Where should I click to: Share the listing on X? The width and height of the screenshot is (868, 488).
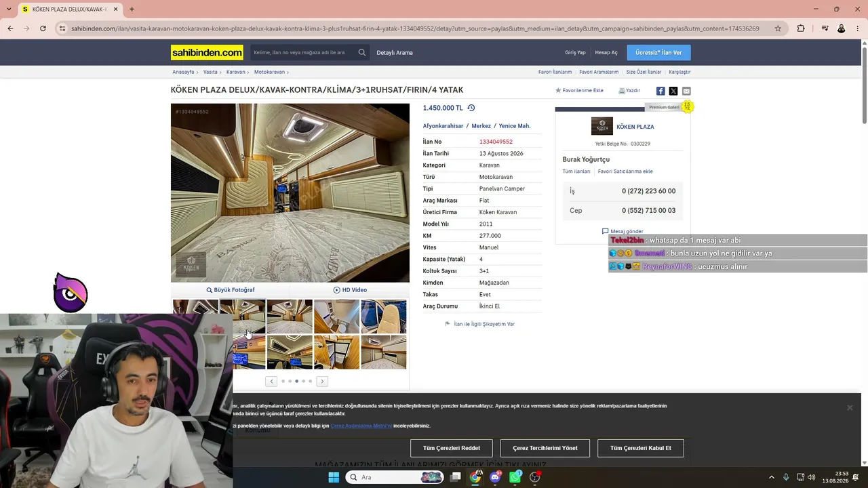(673, 91)
